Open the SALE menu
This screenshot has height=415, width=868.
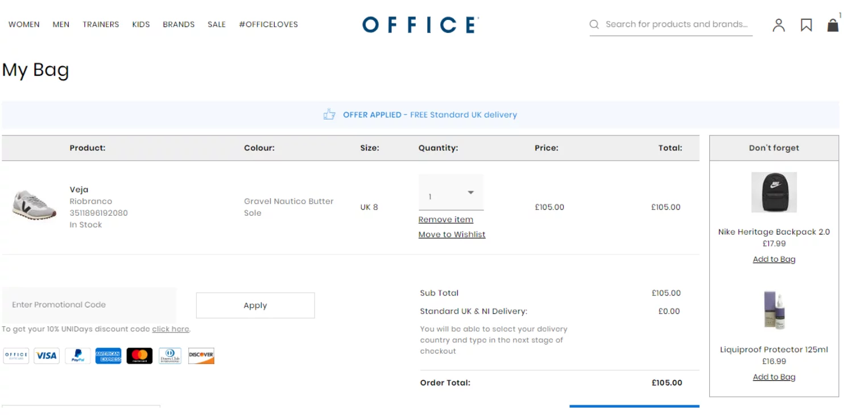(x=217, y=24)
